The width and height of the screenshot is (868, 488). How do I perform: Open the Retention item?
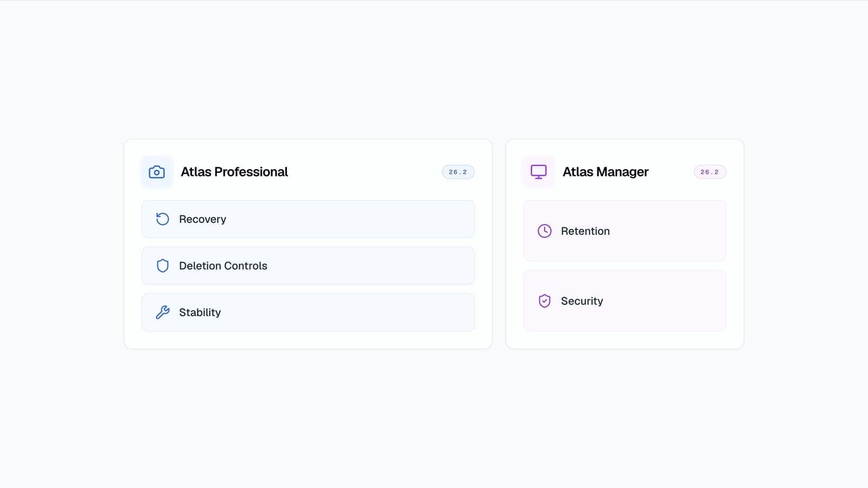pyautogui.click(x=625, y=231)
